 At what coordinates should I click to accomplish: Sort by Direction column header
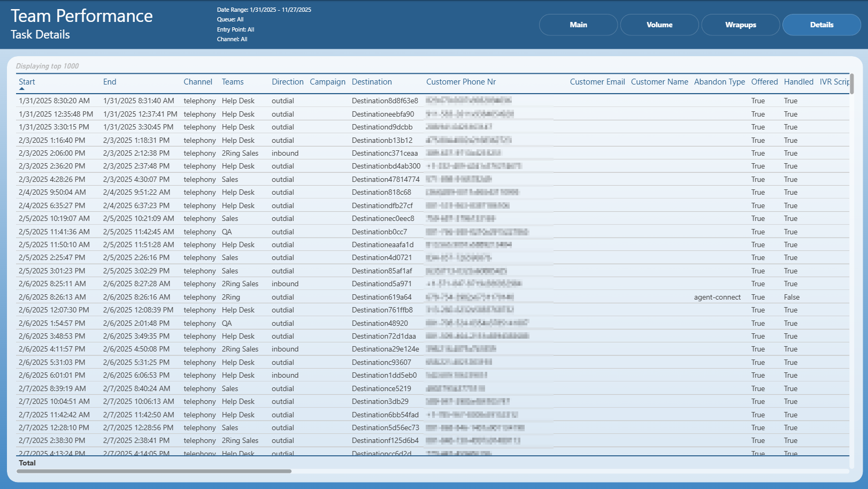(288, 82)
